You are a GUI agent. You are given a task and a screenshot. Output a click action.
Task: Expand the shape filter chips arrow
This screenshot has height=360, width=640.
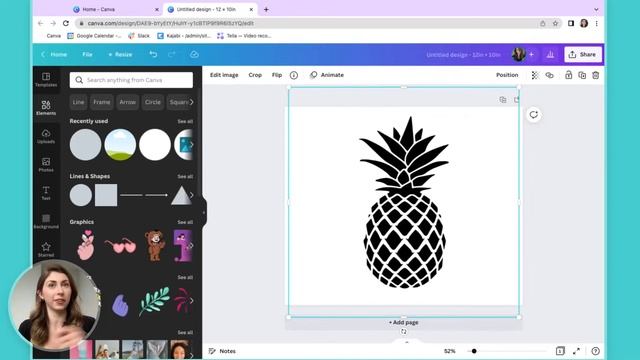(191, 102)
